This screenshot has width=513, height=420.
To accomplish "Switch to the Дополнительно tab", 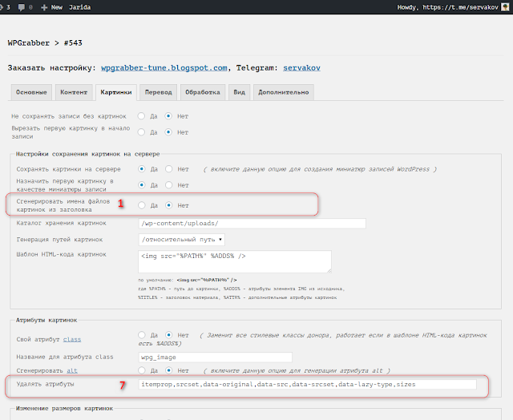I will (283, 92).
